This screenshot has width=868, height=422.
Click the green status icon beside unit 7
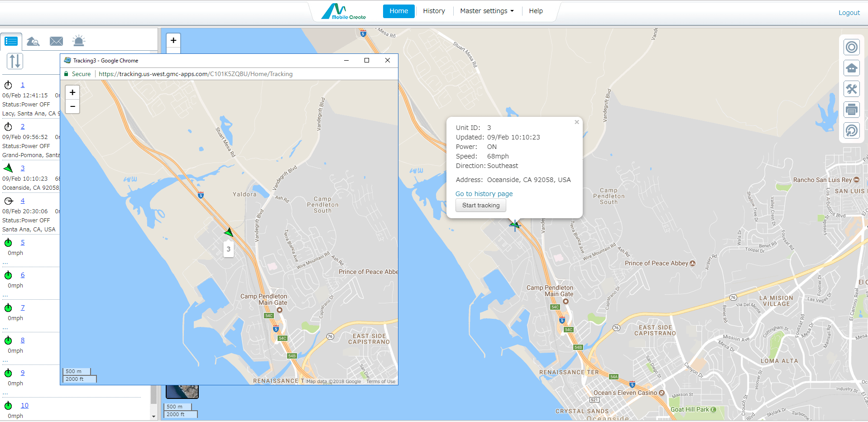[x=8, y=308]
